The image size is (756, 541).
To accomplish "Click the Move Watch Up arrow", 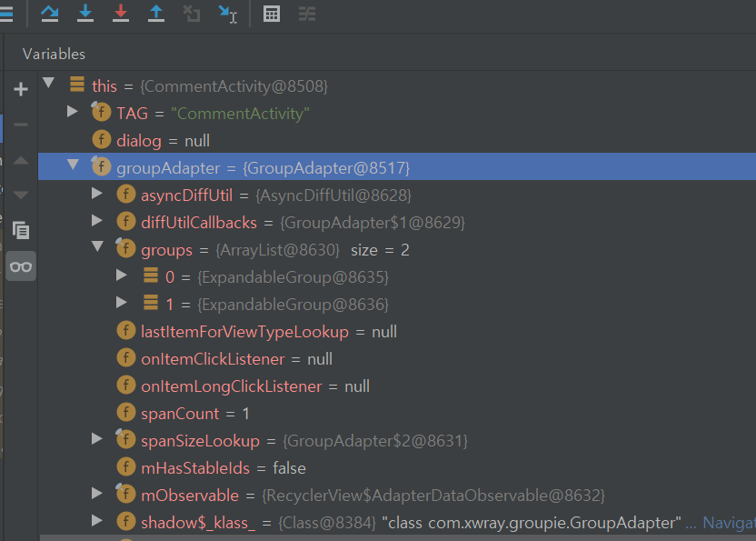I will [x=21, y=160].
